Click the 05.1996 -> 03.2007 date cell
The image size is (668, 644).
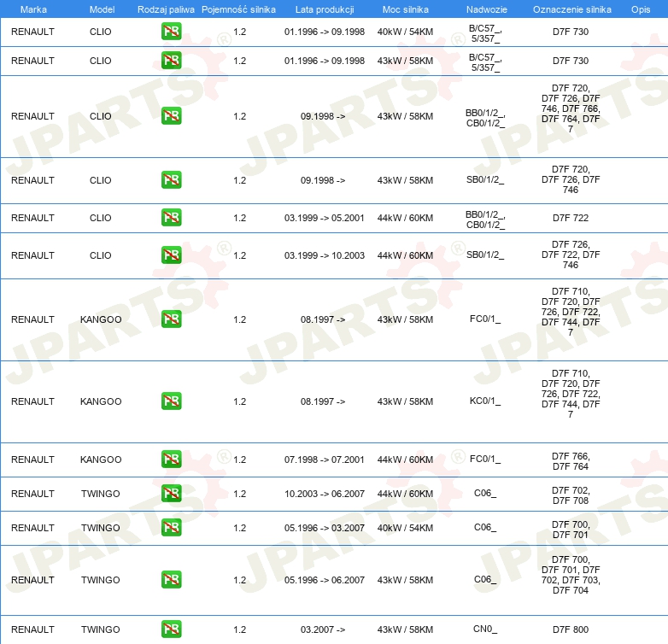[325, 528]
